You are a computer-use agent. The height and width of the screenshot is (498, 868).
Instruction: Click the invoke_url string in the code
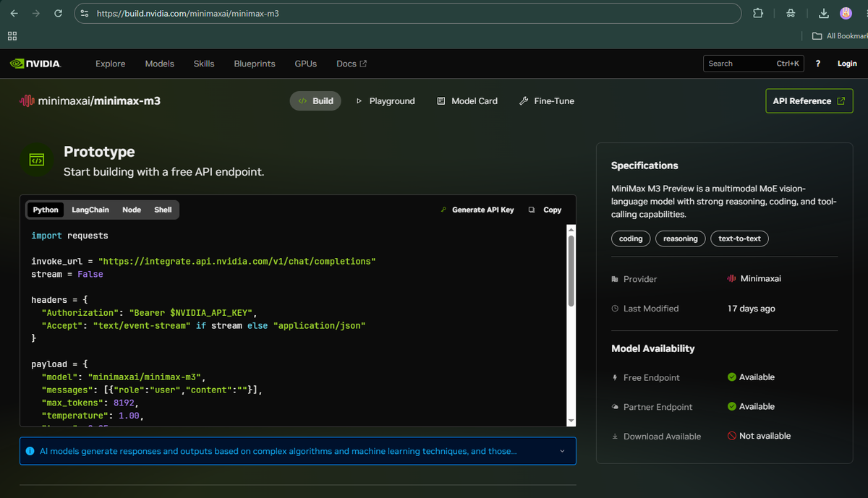[x=237, y=261]
